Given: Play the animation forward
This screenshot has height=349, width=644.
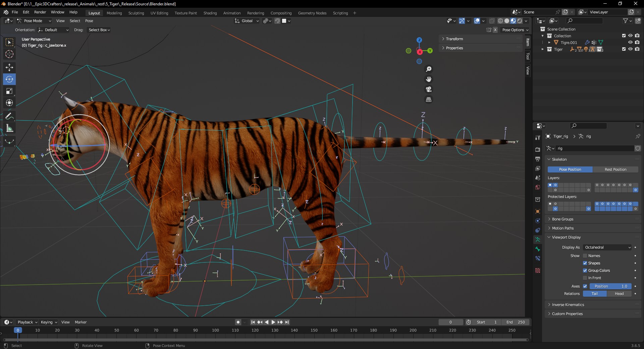Looking at the screenshot, I should point(273,322).
